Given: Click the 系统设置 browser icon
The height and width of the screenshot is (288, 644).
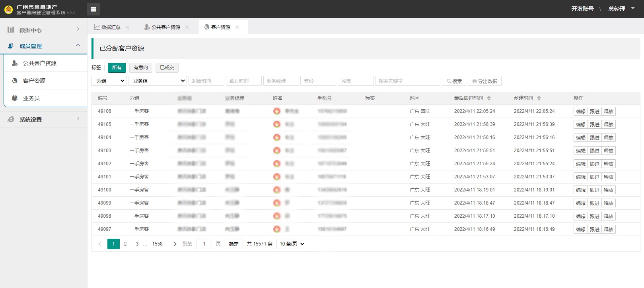Looking at the screenshot, I should [11, 120].
